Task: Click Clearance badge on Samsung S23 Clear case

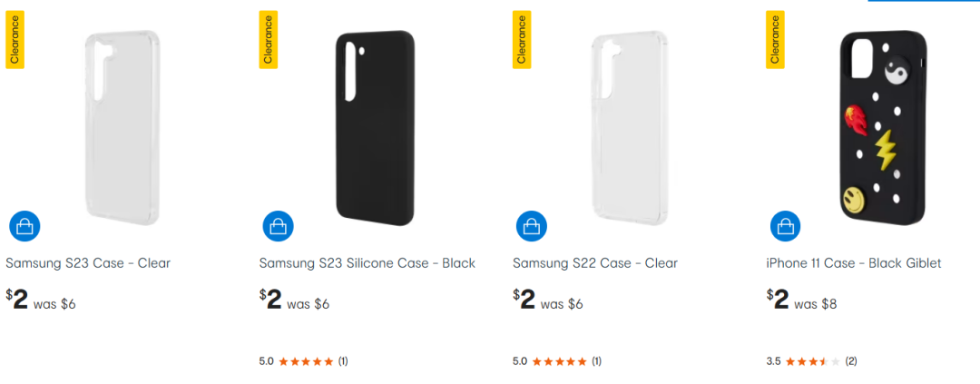Action: coord(15,40)
